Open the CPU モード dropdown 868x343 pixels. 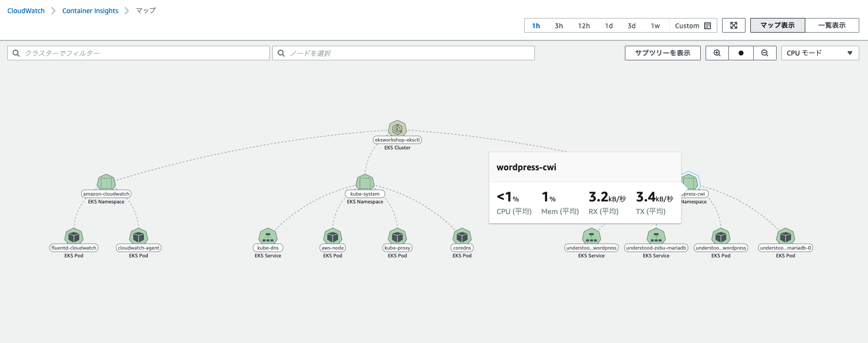(820, 53)
